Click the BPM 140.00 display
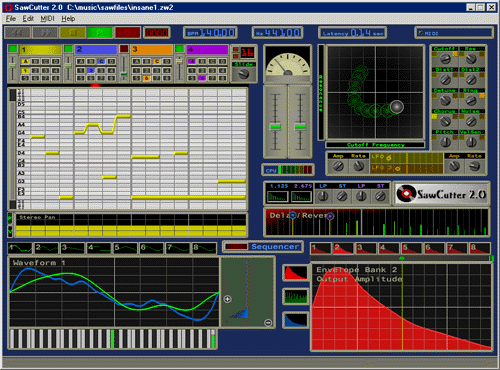The height and width of the screenshot is (370, 500). click(210, 33)
